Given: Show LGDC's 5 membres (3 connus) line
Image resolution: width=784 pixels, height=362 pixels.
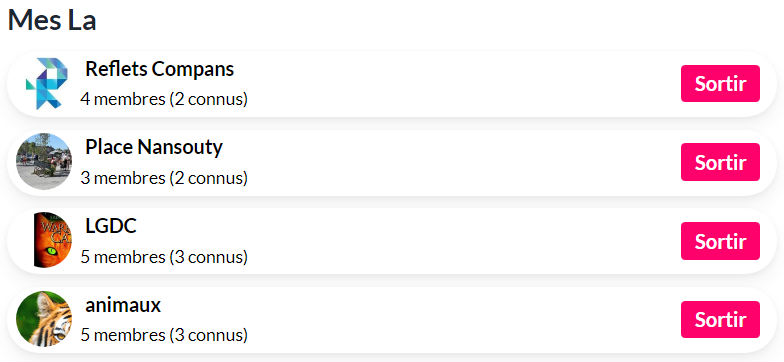Looking at the screenshot, I should [164, 257].
